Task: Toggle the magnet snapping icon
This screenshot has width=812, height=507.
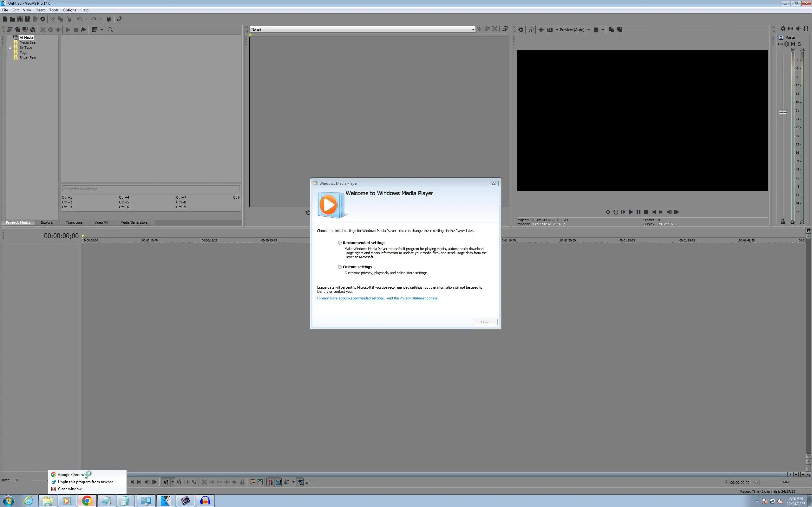Action: click(270, 482)
